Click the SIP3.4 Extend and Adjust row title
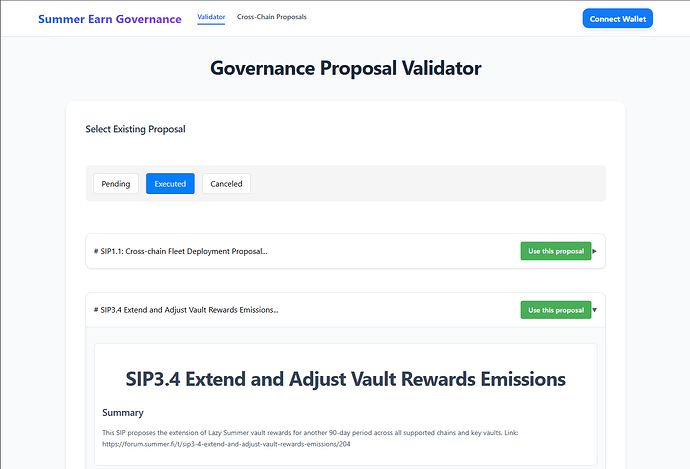Viewport: 690px width, 469px height. pos(186,310)
